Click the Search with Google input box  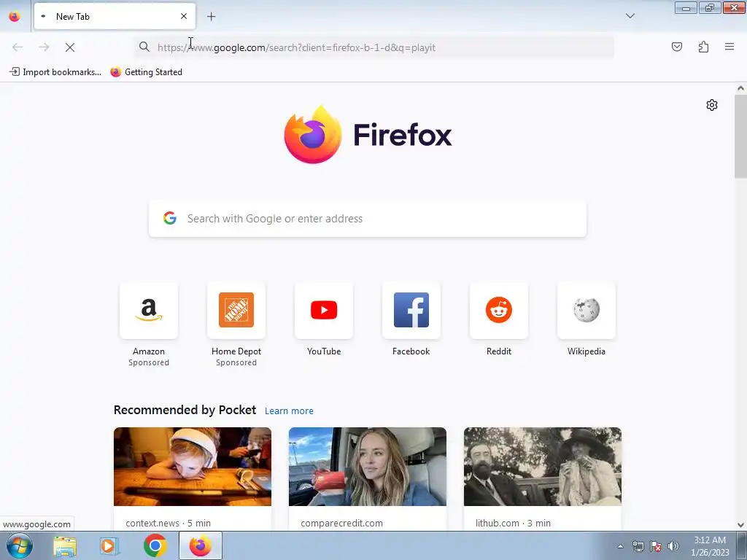pyautogui.click(x=368, y=219)
